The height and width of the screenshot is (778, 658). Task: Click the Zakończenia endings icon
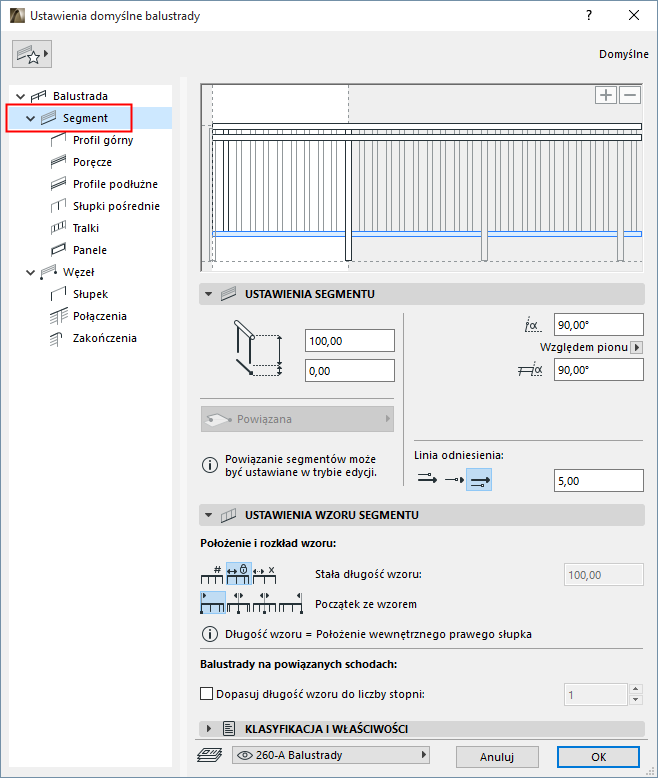(56, 338)
